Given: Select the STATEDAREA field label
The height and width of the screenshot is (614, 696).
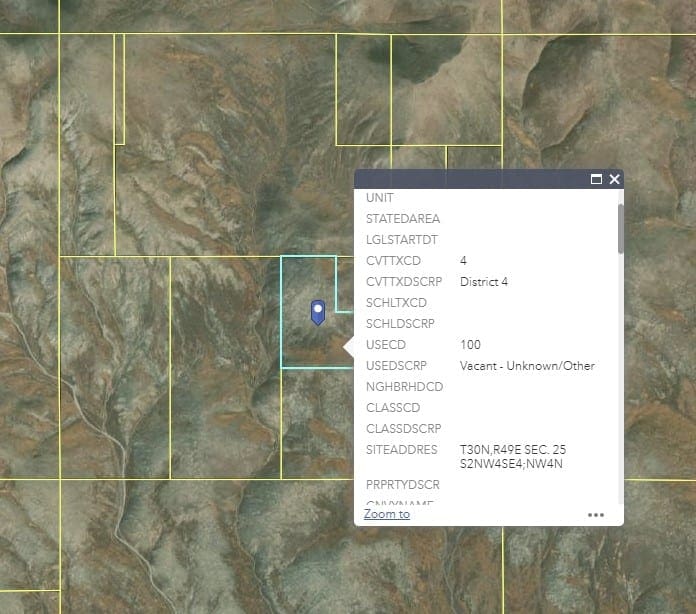Looking at the screenshot, I should [403, 218].
